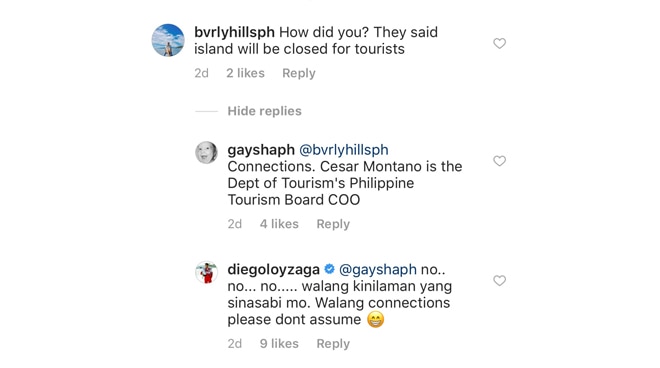Like bvrlyhillsph's comment with the heart

[x=499, y=43]
